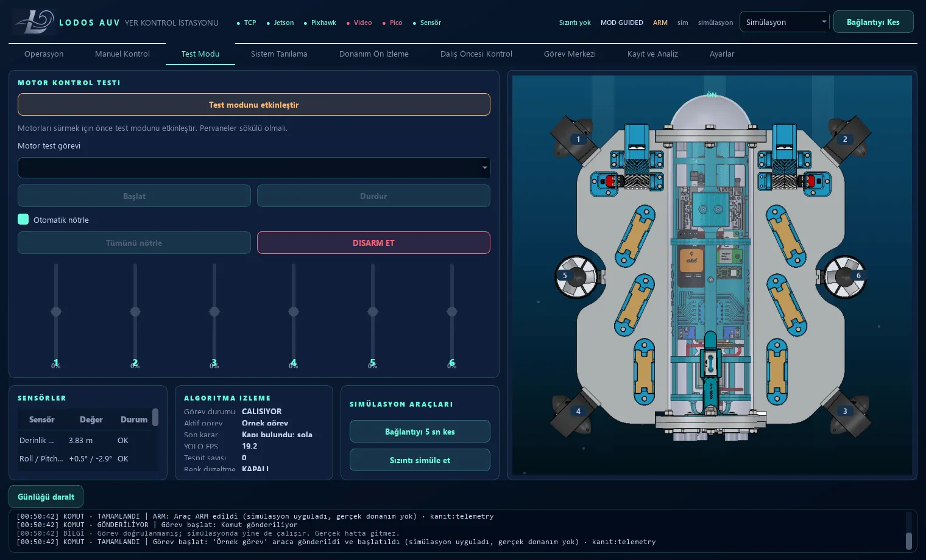Click motor 3 throttle slider handle
Screen dimensions: 926x560
pyautogui.click(x=214, y=312)
